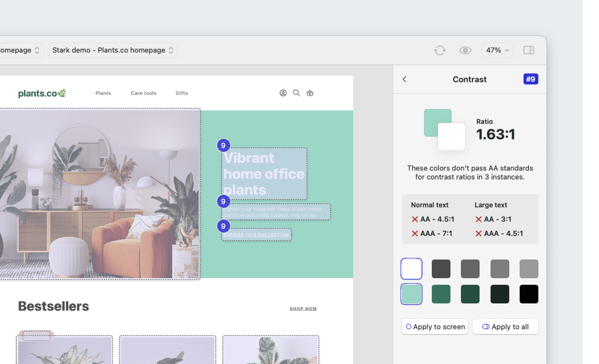Image resolution: width=599 pixels, height=364 pixels.
Task: Open the 47% zoom dropdown
Action: pos(497,50)
